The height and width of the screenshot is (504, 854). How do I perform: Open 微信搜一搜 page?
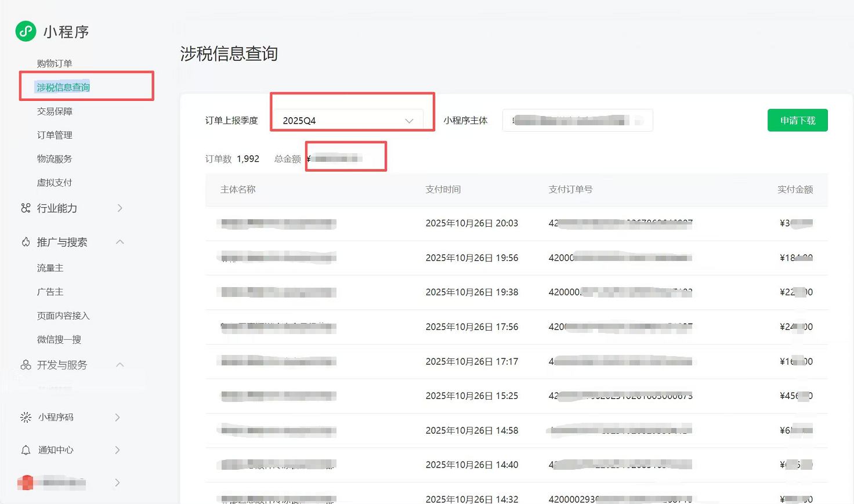point(59,339)
